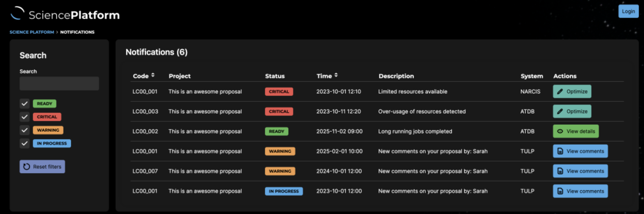Untick the IN PROGRESS filter checkbox
Screen dimensions: 644x214
pyautogui.click(x=25, y=143)
